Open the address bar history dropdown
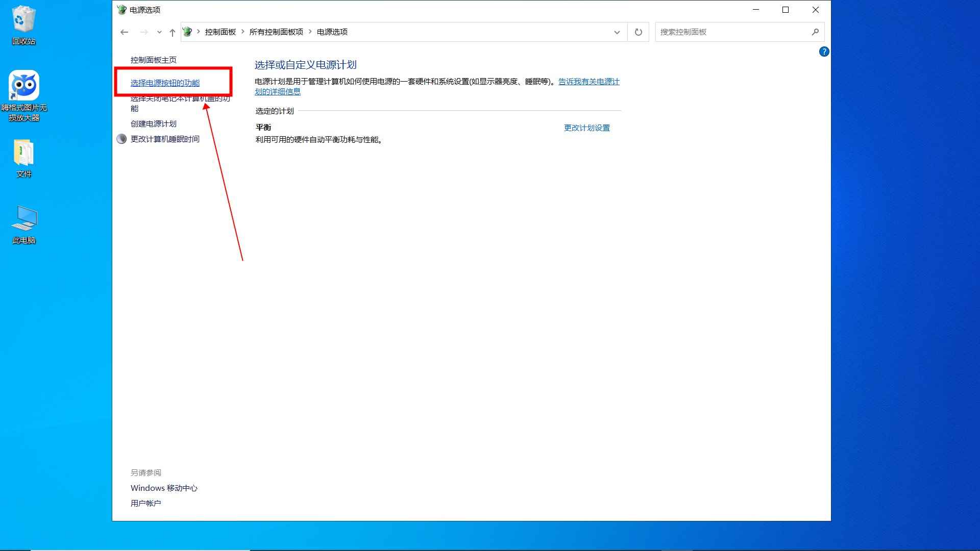 [617, 32]
